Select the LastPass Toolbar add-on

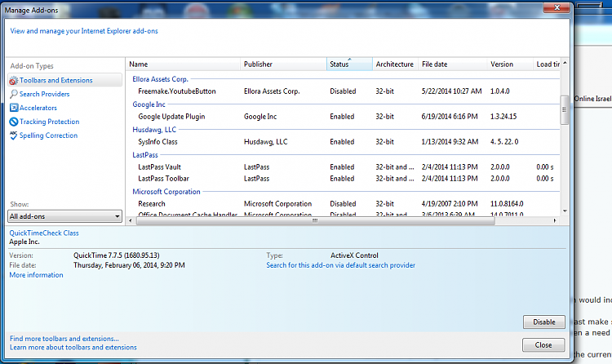pos(344,179)
